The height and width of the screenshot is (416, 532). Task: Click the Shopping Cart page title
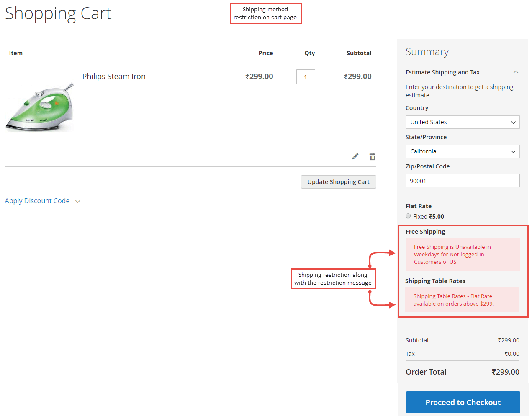click(58, 14)
